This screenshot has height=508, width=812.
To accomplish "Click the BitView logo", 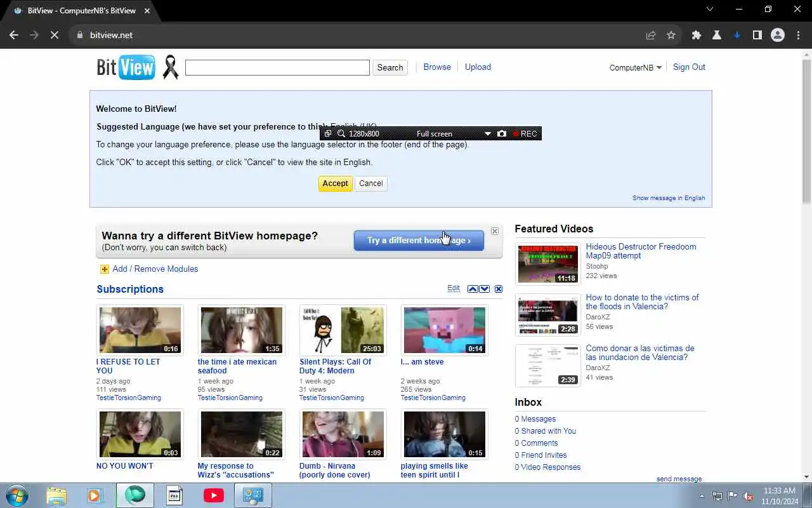I will pyautogui.click(x=126, y=67).
